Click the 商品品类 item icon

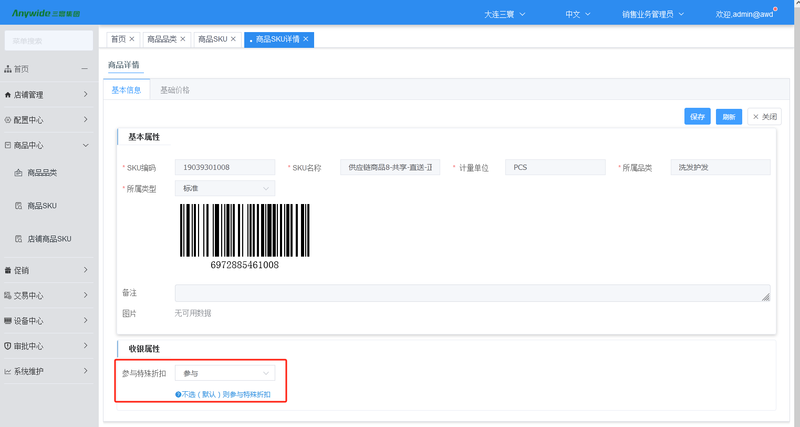[18, 173]
